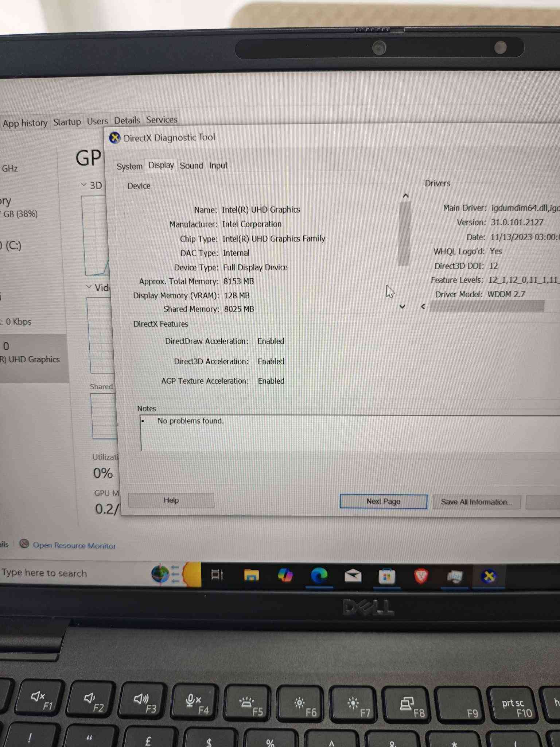Click the Resource Monitor gauge icon
560x747 pixels.
click(x=24, y=544)
